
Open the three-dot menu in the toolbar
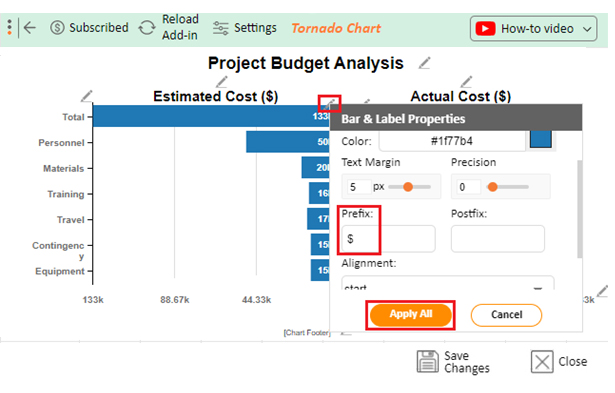(x=9, y=27)
